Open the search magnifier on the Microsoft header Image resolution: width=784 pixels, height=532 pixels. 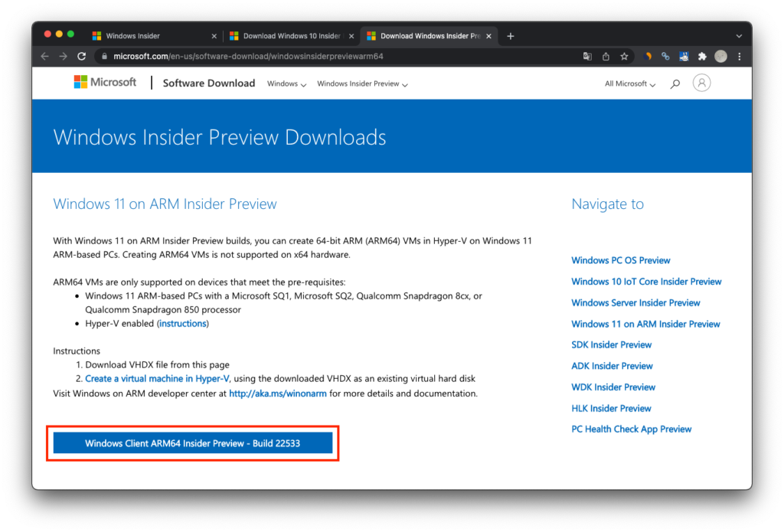tap(675, 83)
